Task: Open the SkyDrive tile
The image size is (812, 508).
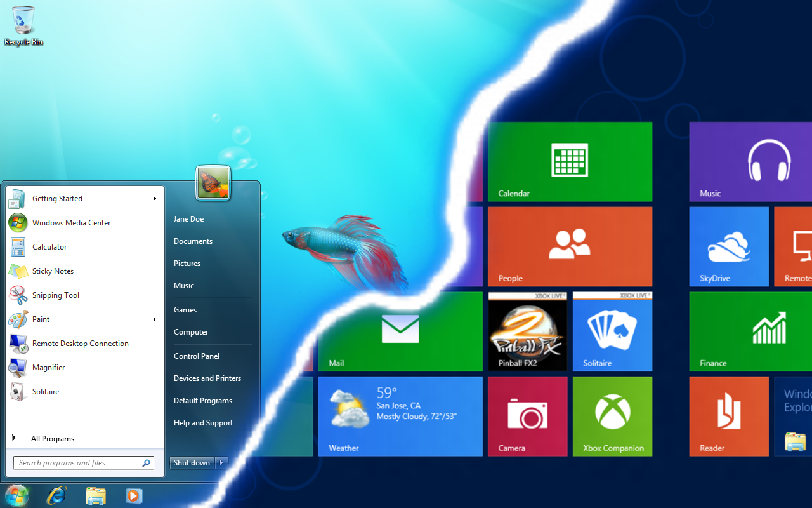Action: click(729, 246)
